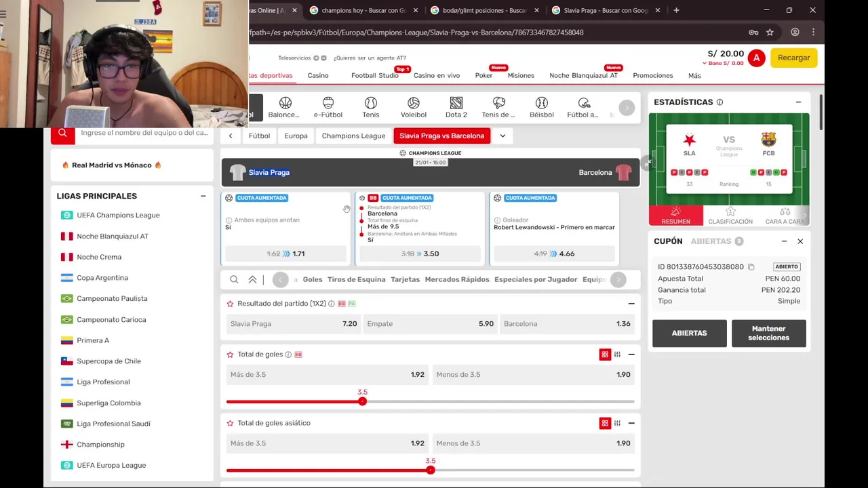The width and height of the screenshot is (868, 488).
Task: Open info icon next to Total de goles
Action: point(288,354)
